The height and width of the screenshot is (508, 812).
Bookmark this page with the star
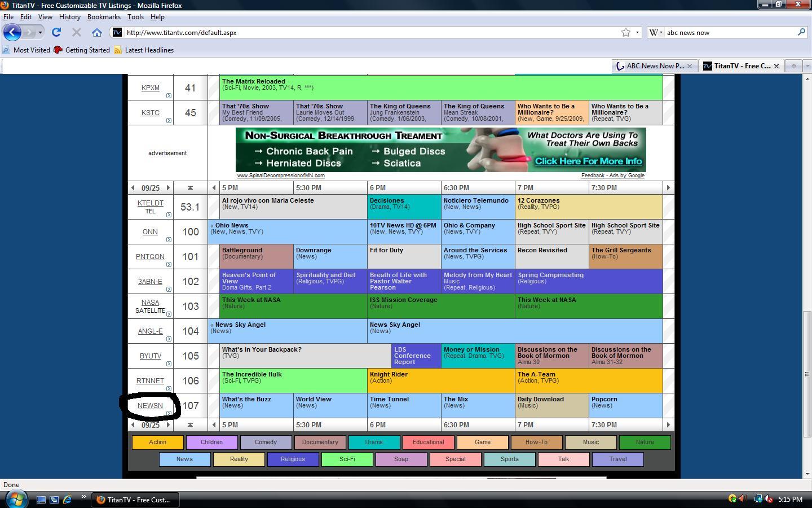click(x=625, y=32)
